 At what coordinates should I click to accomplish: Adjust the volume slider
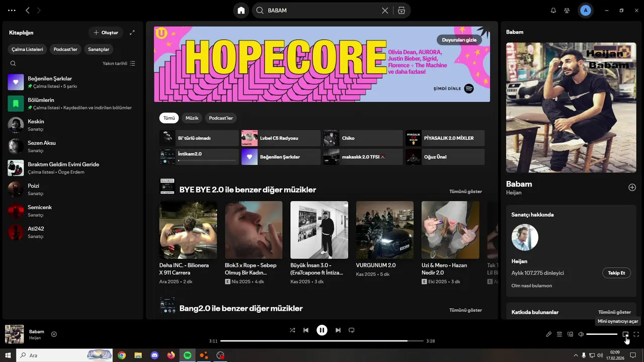coord(602,334)
